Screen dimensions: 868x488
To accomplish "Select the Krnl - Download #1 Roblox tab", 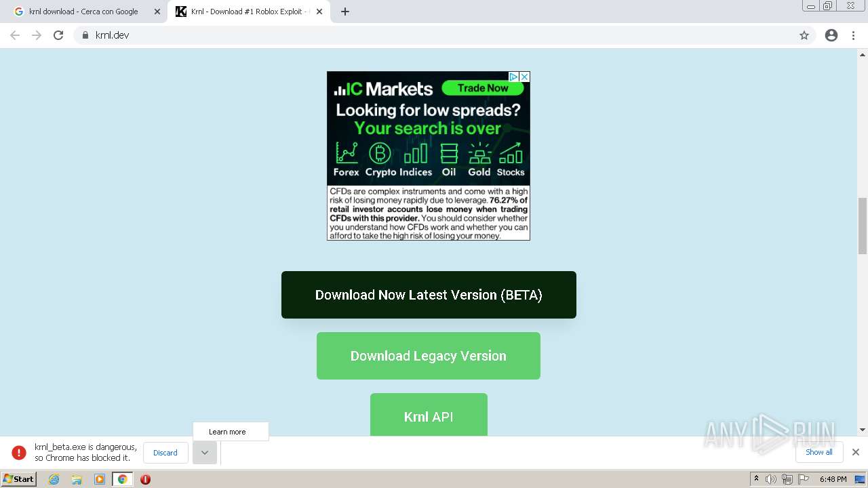I will click(249, 12).
